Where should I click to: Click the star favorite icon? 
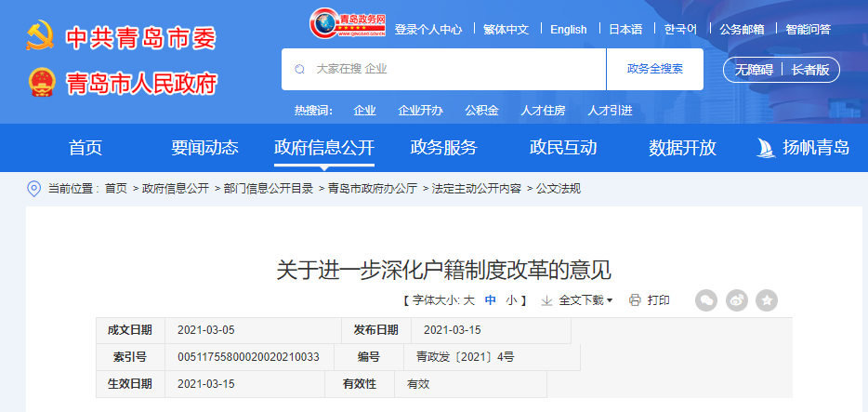pyautogui.click(x=767, y=300)
